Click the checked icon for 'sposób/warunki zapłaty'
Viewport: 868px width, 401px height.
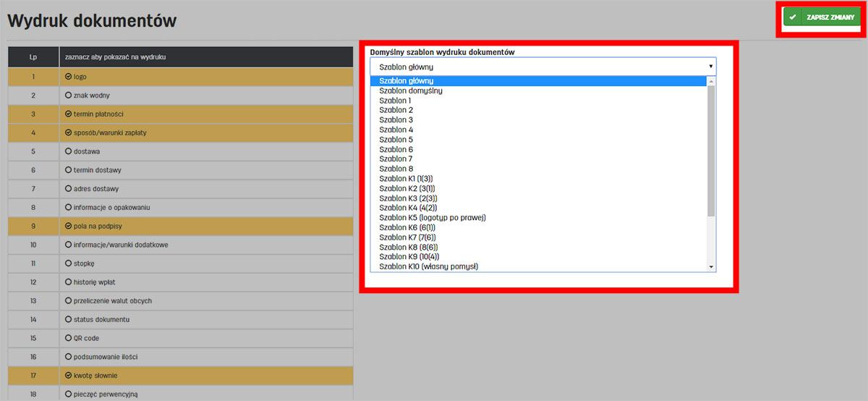[69, 133]
